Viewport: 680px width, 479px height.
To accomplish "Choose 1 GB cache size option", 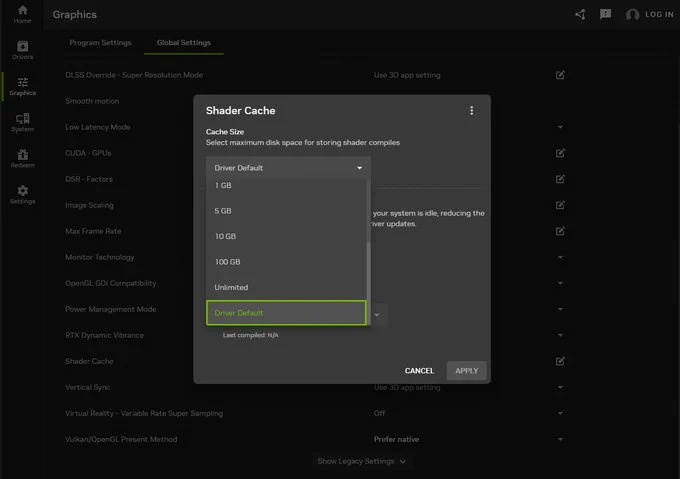I will point(286,186).
